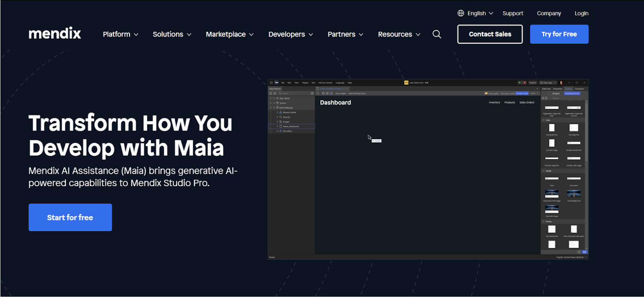Screen dimensions: 644x298
Task: Collapse the Cards section in Toolbox
Action: click(543, 170)
